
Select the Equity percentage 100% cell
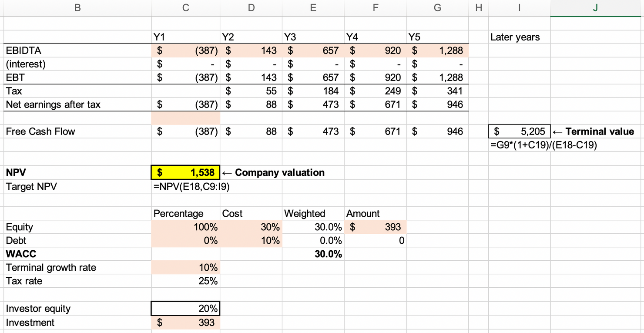click(x=186, y=227)
